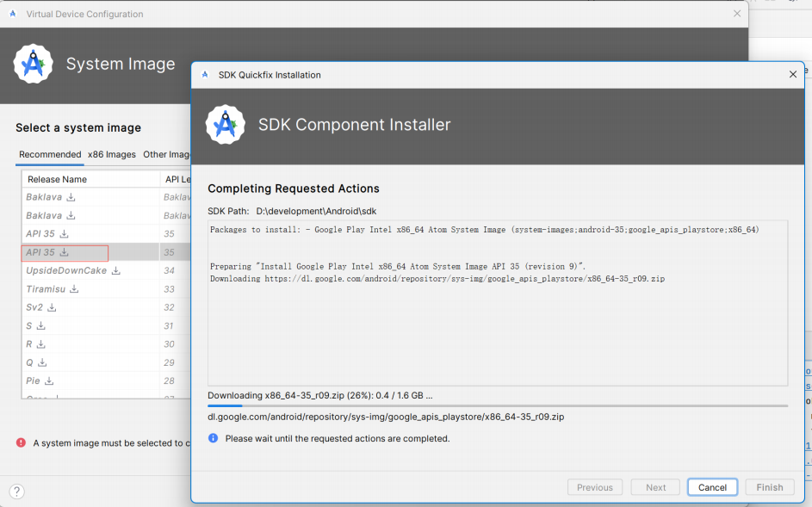Download first Baklava system image
Image resolution: width=812 pixels, height=507 pixels.
[71, 197]
